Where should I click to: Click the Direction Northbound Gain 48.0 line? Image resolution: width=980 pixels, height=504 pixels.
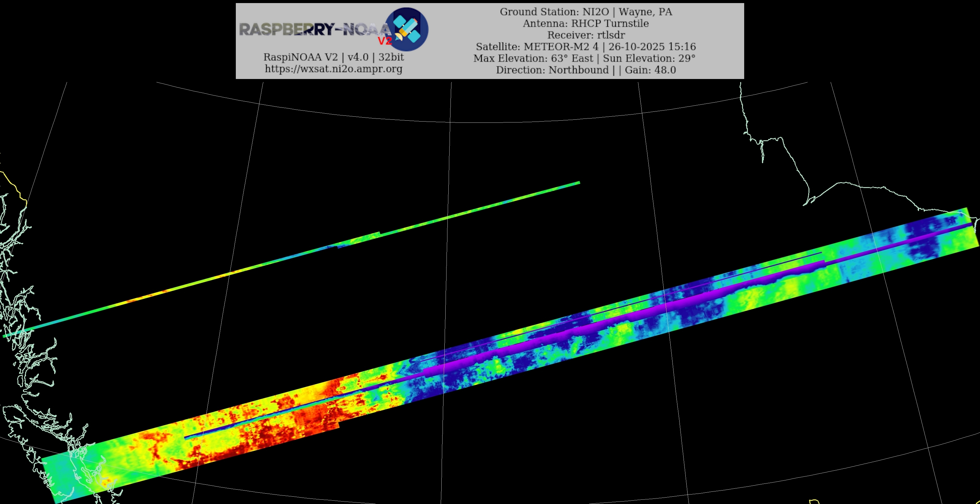[586, 70]
